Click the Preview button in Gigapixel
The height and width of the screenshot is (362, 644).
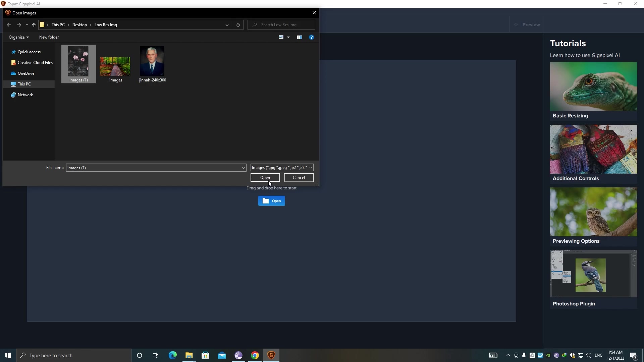[x=528, y=25]
